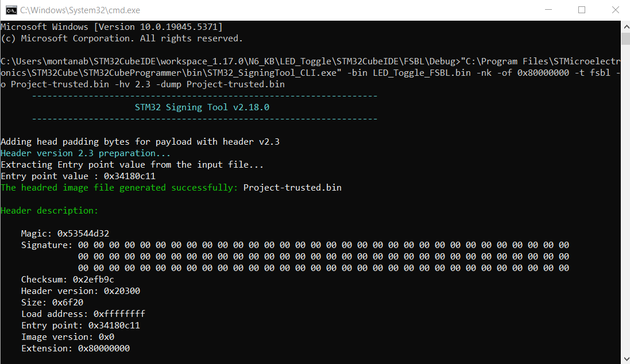Viewport: 630px width, 364px height.
Task: Click the empty scrollbar track below the thumb
Action: pos(625,201)
